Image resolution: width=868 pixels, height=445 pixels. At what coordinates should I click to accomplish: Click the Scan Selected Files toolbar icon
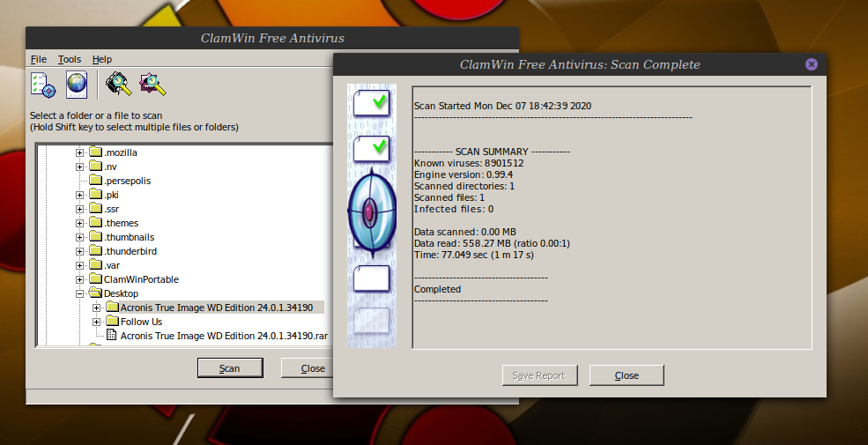pos(152,84)
